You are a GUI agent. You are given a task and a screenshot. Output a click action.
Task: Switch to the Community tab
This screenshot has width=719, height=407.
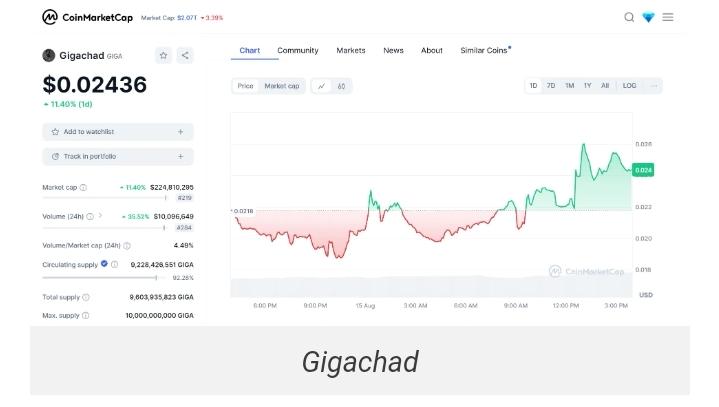coord(298,50)
